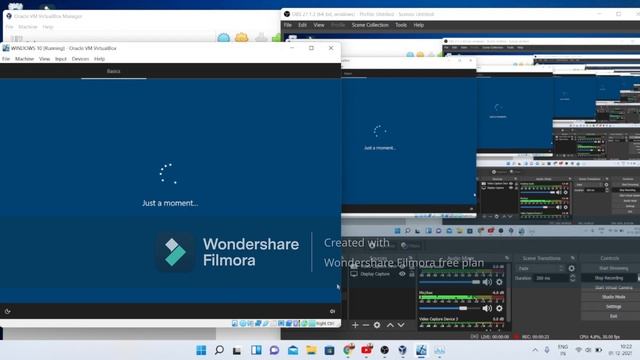Open running VirtualBox VM taskbar icon
This screenshot has height=360, width=640.
click(x=421, y=350)
